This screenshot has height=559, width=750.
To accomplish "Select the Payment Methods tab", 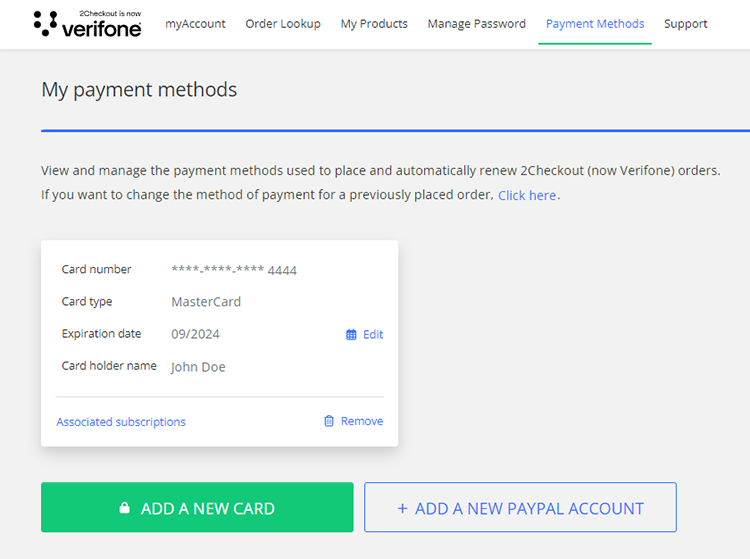I will [x=595, y=24].
